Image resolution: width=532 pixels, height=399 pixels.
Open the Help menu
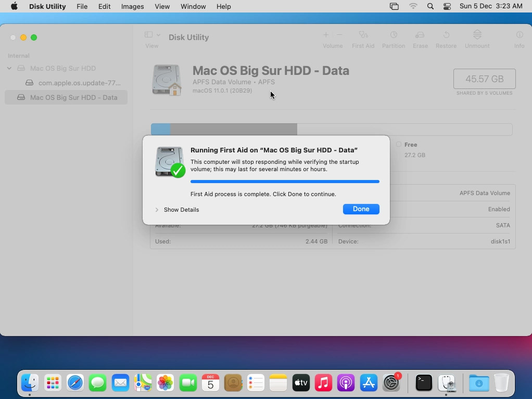224,6
